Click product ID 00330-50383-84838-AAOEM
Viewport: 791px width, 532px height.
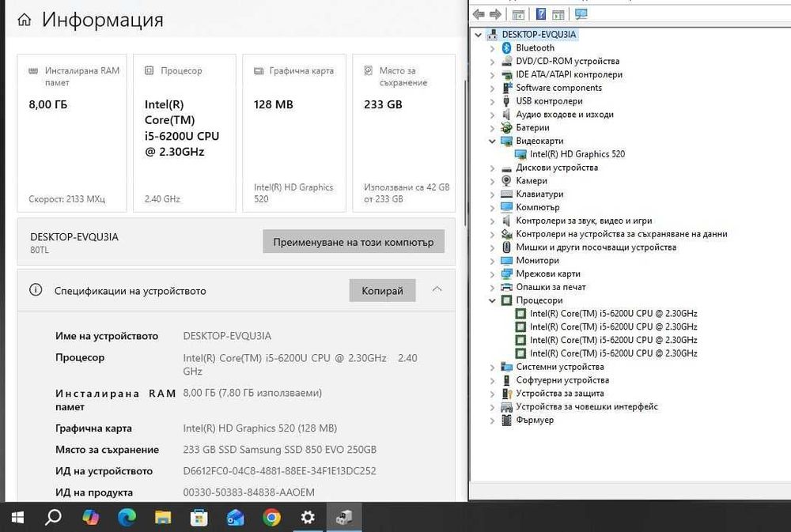(248, 492)
